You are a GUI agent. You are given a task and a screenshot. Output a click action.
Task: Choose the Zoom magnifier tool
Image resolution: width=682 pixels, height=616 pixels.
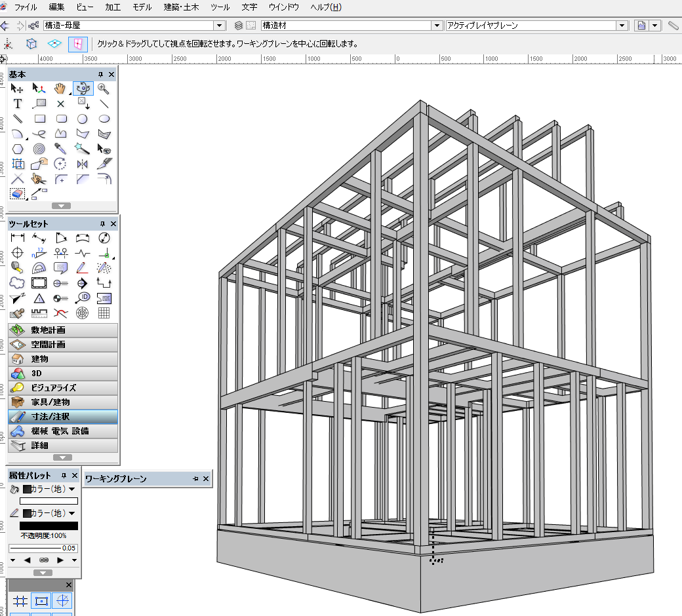click(104, 88)
